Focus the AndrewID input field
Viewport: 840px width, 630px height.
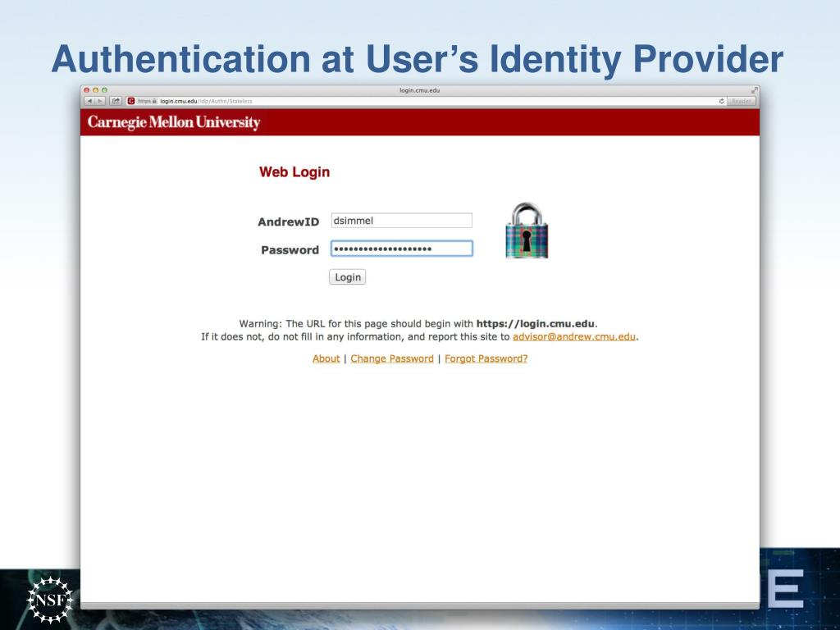click(401, 220)
